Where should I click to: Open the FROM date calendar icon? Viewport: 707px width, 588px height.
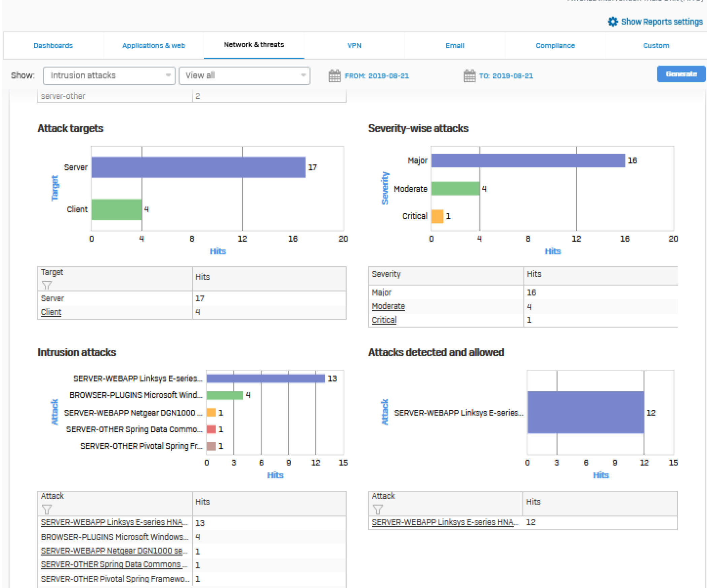[334, 76]
